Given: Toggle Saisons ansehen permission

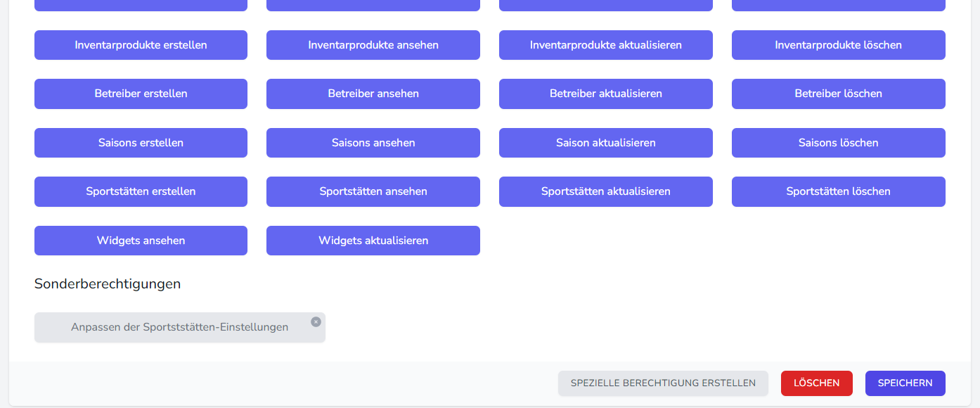Looking at the screenshot, I should click(x=373, y=143).
